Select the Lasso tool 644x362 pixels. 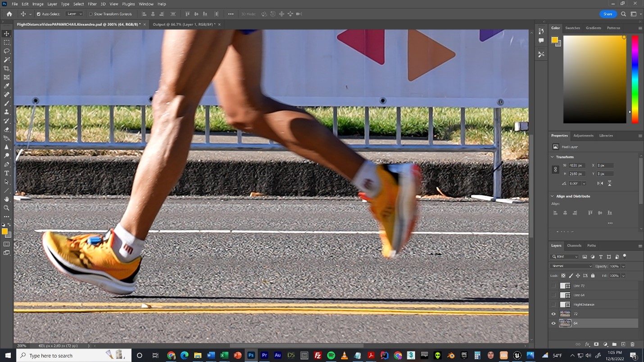(7, 51)
